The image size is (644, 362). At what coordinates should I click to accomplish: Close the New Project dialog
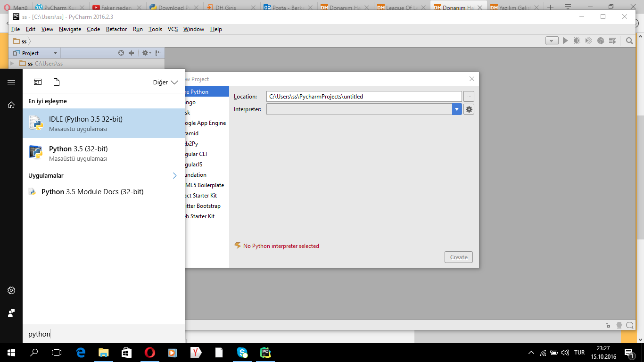472,79
